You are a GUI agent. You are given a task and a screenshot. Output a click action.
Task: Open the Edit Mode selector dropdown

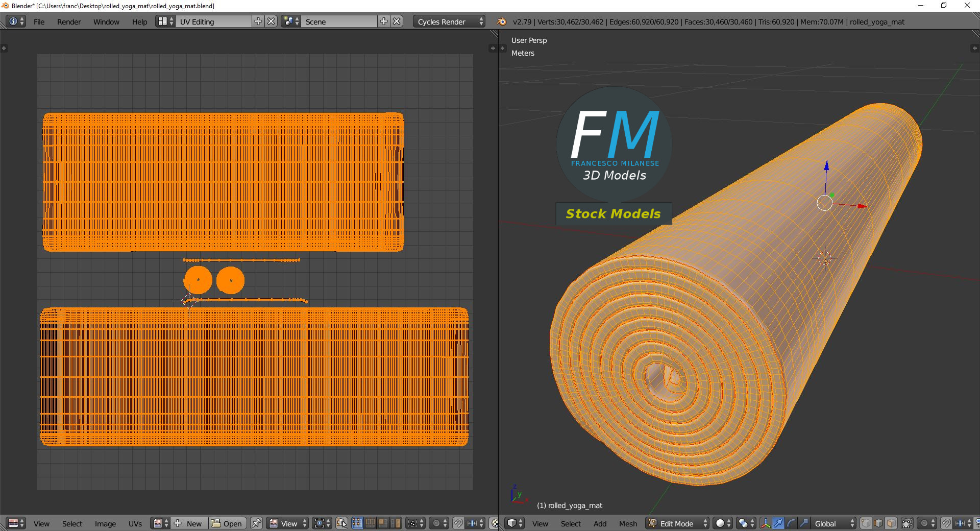coord(677,523)
